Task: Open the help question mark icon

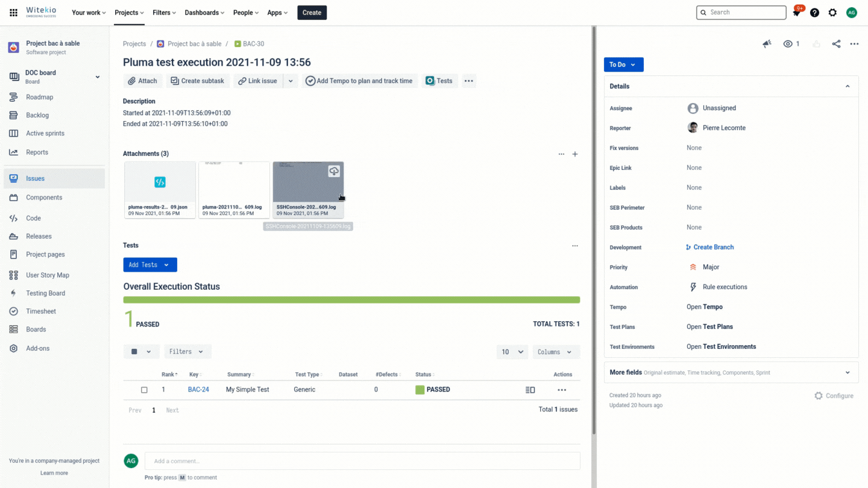Action: [x=814, y=13]
